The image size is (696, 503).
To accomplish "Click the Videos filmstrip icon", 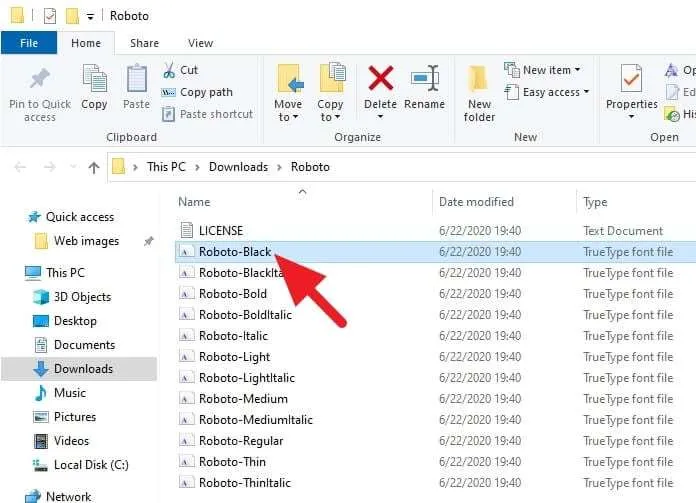I will coord(41,441).
